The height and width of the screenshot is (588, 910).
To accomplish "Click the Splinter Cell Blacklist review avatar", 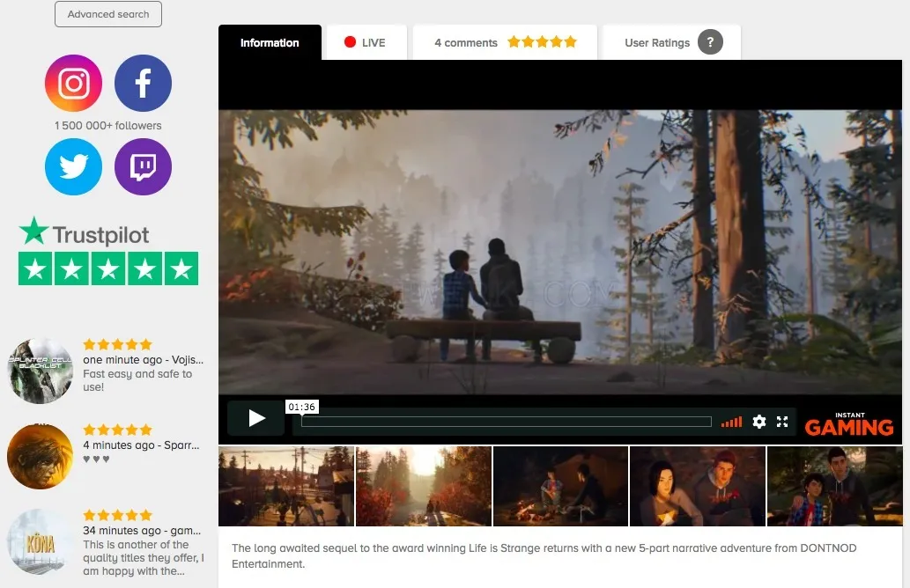I will click(40, 371).
